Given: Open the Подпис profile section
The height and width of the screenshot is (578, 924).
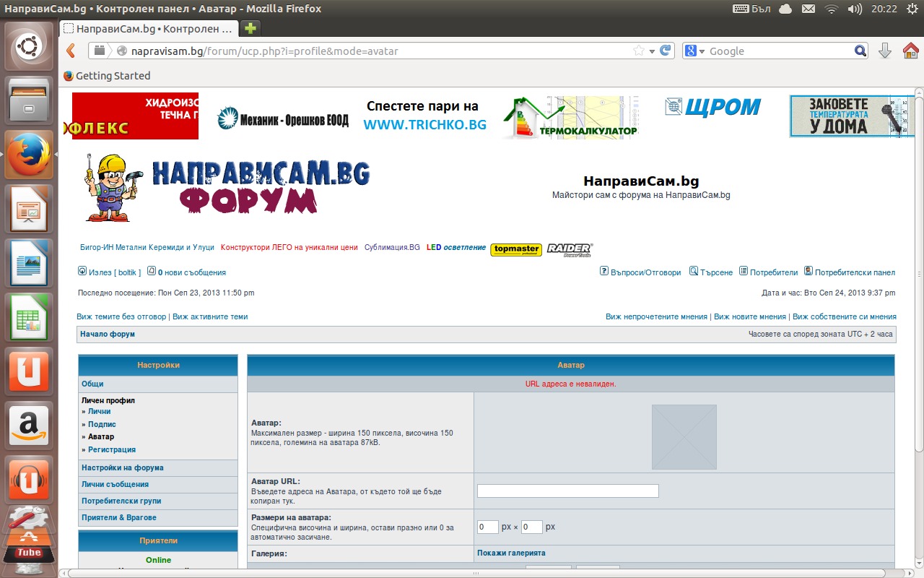Looking at the screenshot, I should (102, 424).
